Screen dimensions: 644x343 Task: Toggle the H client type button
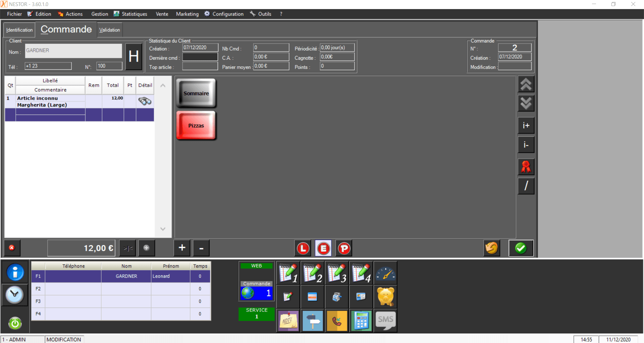(x=134, y=56)
